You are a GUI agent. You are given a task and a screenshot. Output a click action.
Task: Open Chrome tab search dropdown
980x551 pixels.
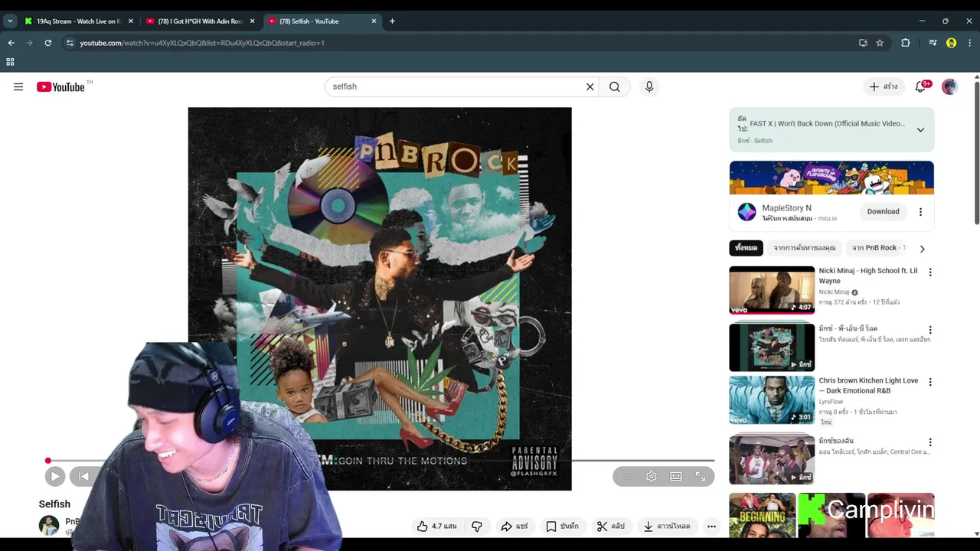coord(10,21)
